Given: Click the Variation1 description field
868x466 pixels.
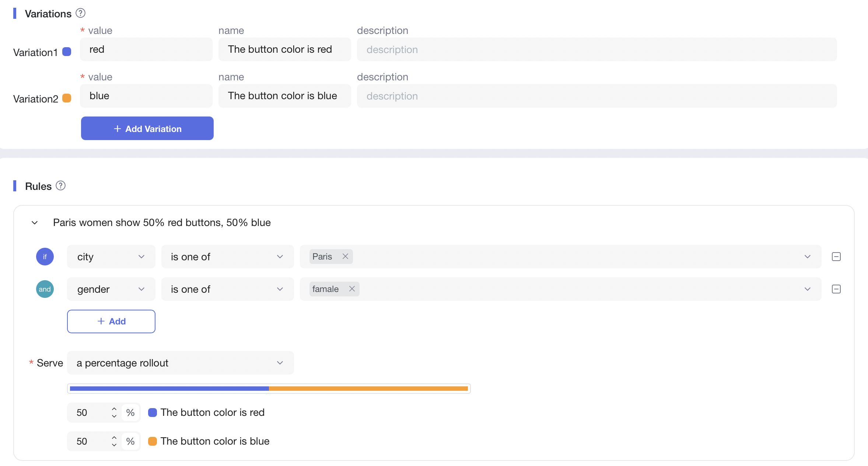Looking at the screenshot, I should click(x=596, y=49).
